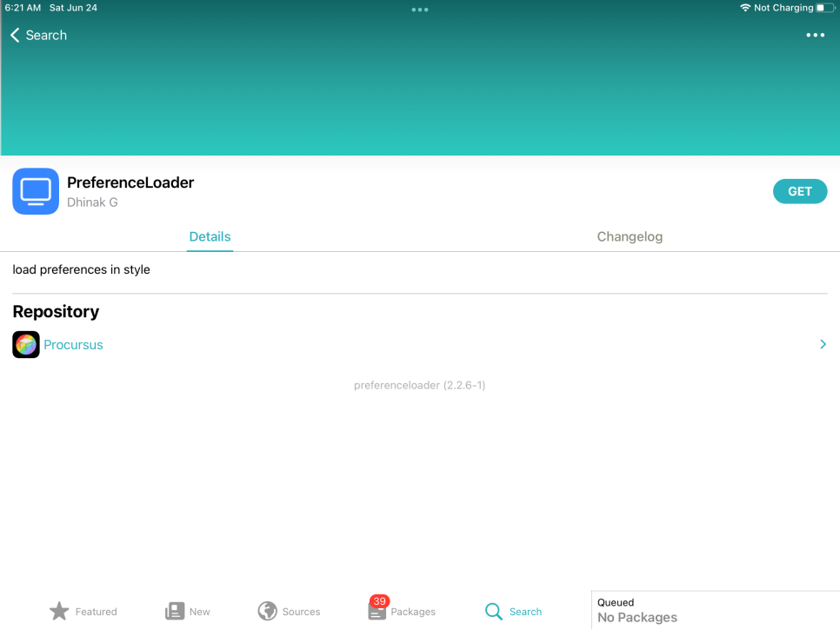This screenshot has height=630, width=840.
Task: Open the Sources globe icon
Action: (267, 611)
